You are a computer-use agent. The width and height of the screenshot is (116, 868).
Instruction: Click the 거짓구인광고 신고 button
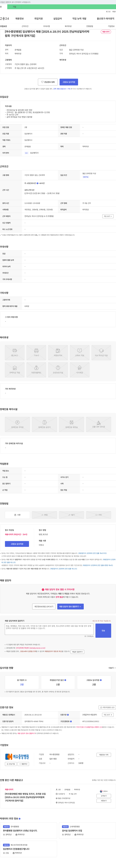[107, 707]
